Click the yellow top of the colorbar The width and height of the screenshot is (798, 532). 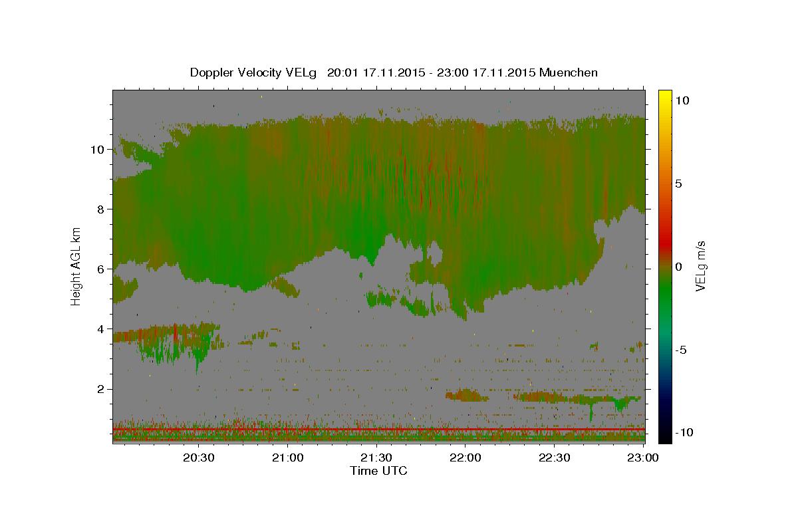tap(664, 96)
